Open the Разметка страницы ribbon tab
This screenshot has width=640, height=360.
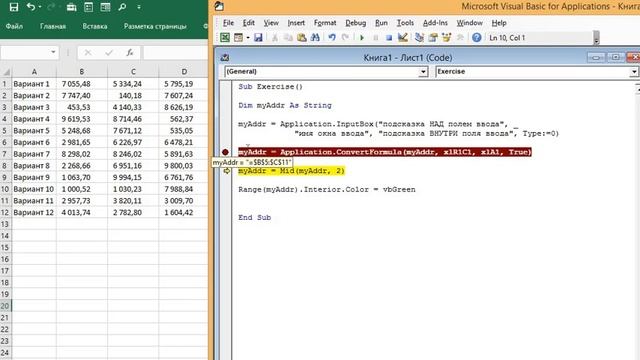(x=155, y=26)
